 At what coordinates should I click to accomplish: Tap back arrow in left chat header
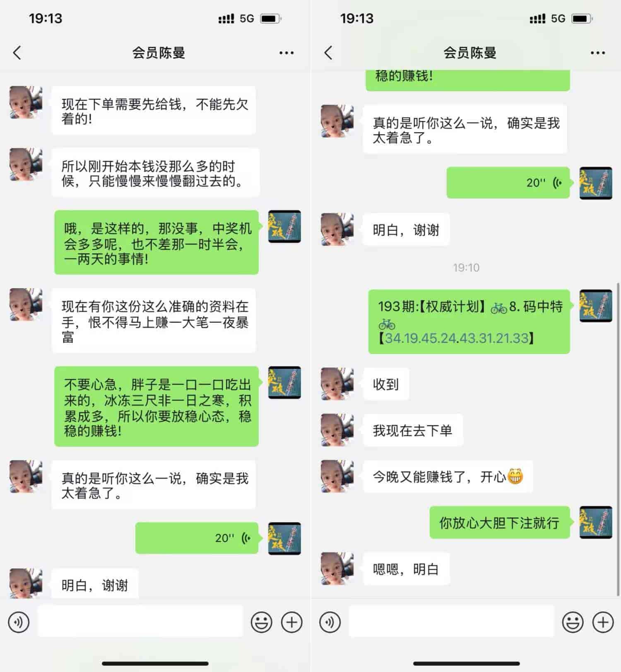[17, 53]
